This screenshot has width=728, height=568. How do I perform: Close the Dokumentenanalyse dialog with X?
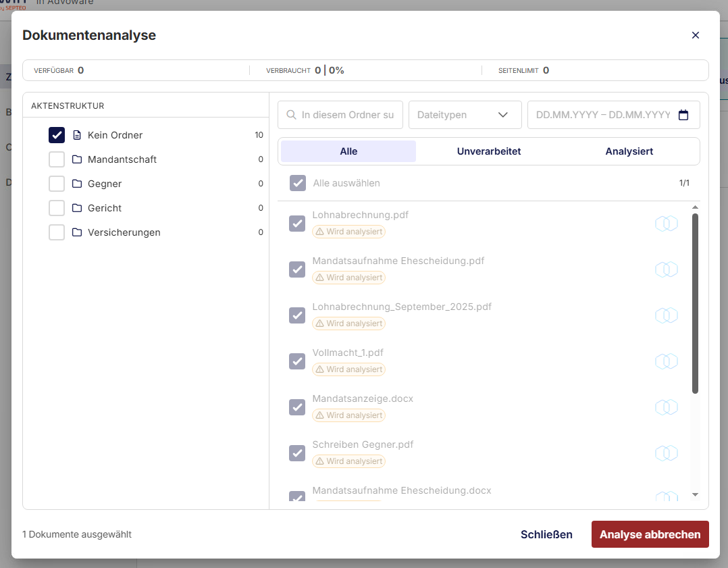click(695, 35)
